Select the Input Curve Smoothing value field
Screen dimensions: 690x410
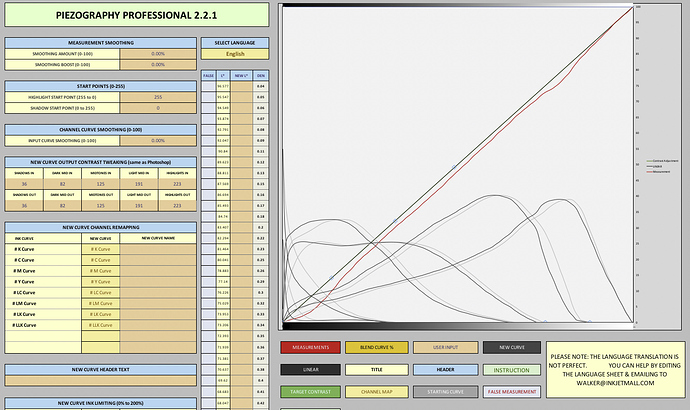click(158, 141)
